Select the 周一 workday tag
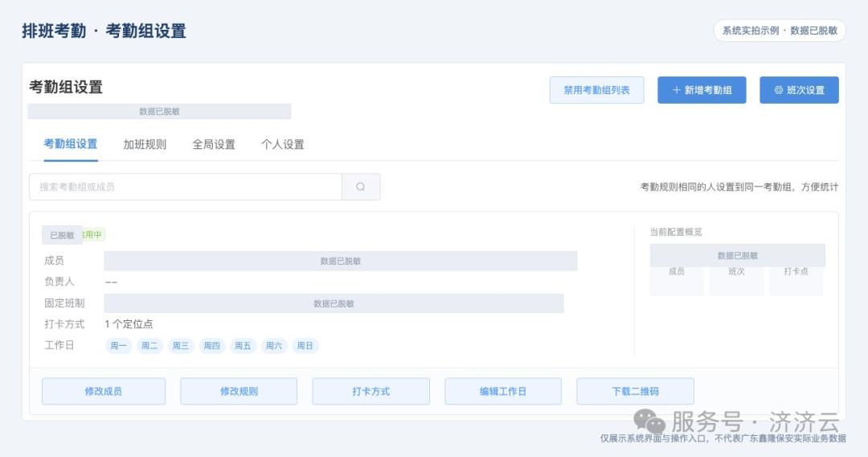868x457 pixels. pos(118,346)
